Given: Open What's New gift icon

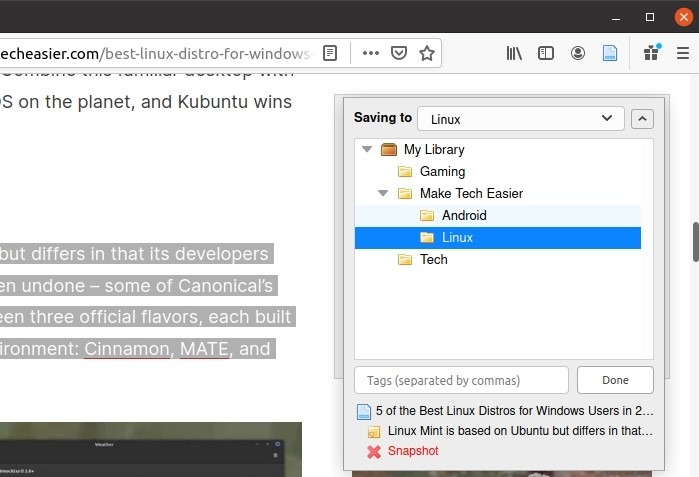Looking at the screenshot, I should 652,53.
